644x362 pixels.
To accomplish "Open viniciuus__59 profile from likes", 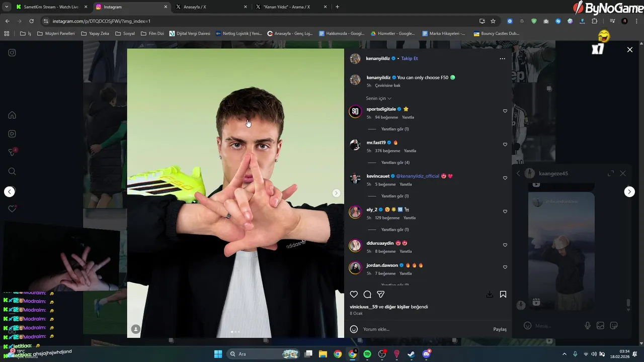I will coord(364,307).
